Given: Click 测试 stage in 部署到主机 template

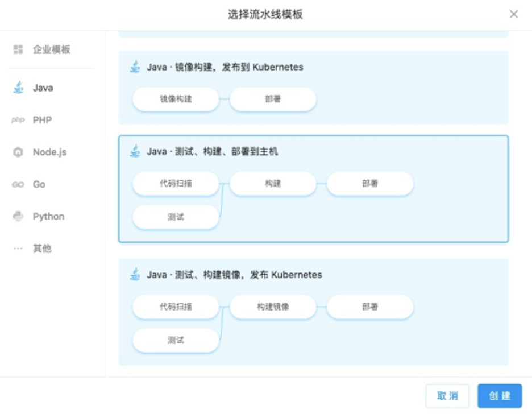Looking at the screenshot, I should [x=176, y=217].
